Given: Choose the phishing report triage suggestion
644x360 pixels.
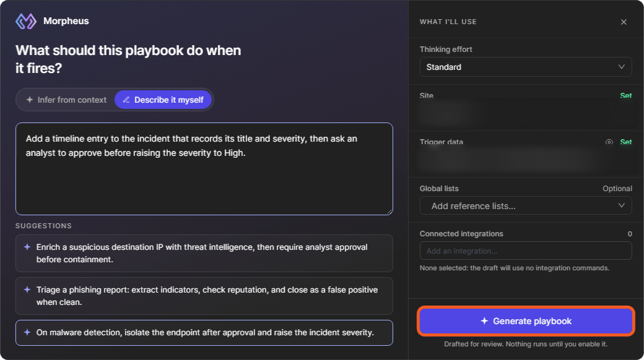Looking at the screenshot, I should (x=204, y=296).
